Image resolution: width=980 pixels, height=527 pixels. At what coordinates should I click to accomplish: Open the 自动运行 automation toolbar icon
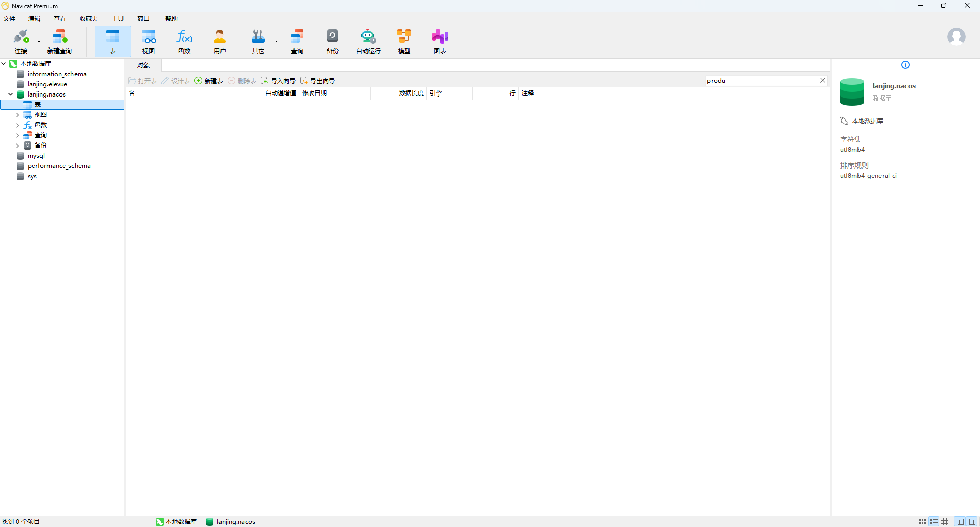[368, 41]
